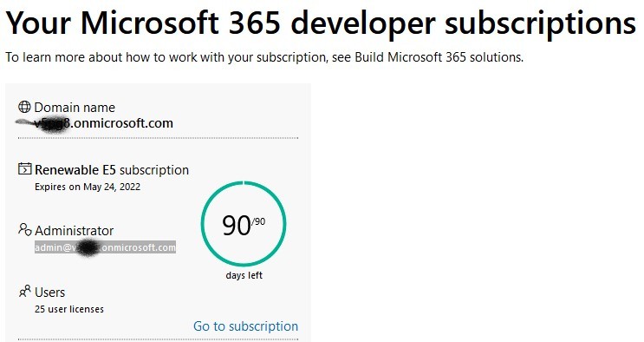
Task: Click the large 90 days counter
Action: (x=236, y=226)
